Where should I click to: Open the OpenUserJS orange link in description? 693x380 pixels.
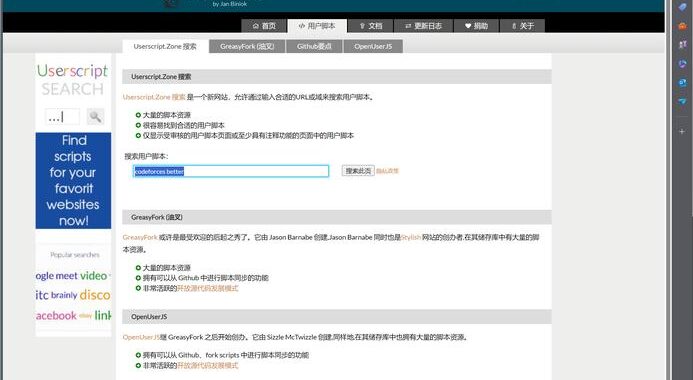(141, 337)
